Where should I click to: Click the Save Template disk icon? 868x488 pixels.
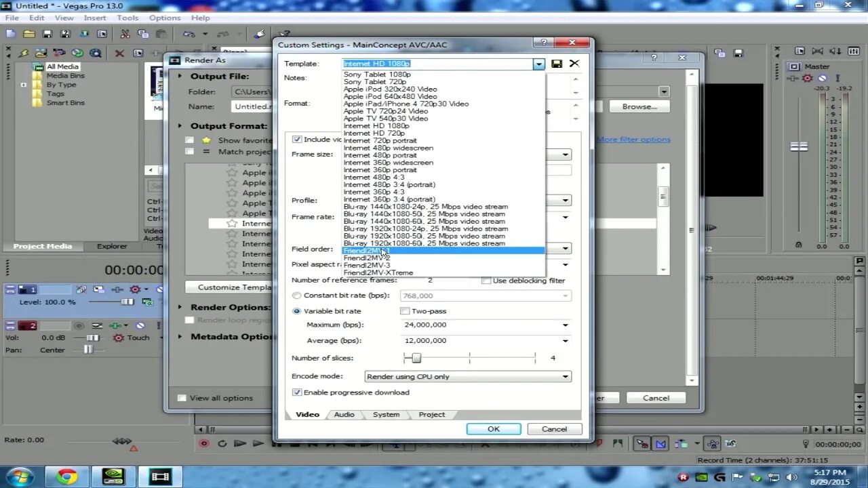click(x=557, y=64)
